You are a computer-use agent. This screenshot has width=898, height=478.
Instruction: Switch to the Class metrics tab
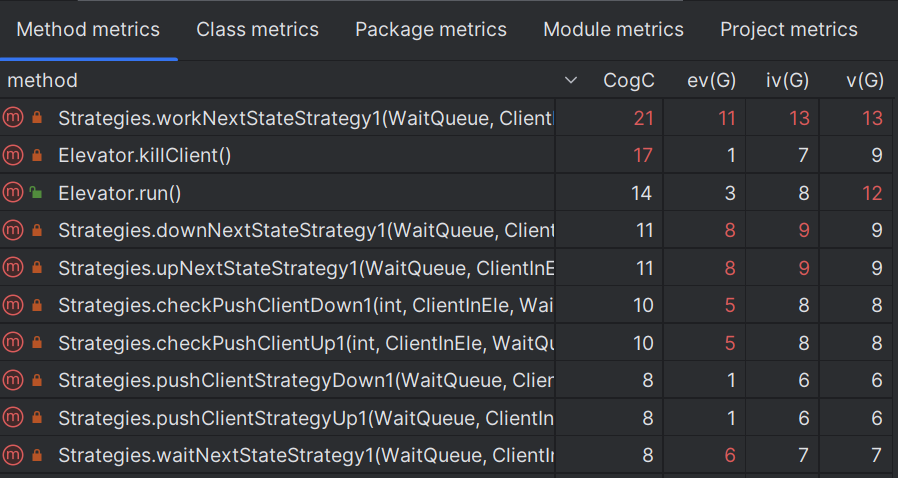[x=257, y=30]
